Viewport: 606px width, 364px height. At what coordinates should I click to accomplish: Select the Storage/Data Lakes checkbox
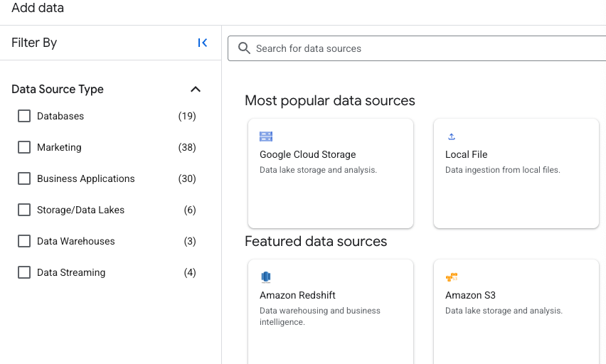(x=24, y=210)
